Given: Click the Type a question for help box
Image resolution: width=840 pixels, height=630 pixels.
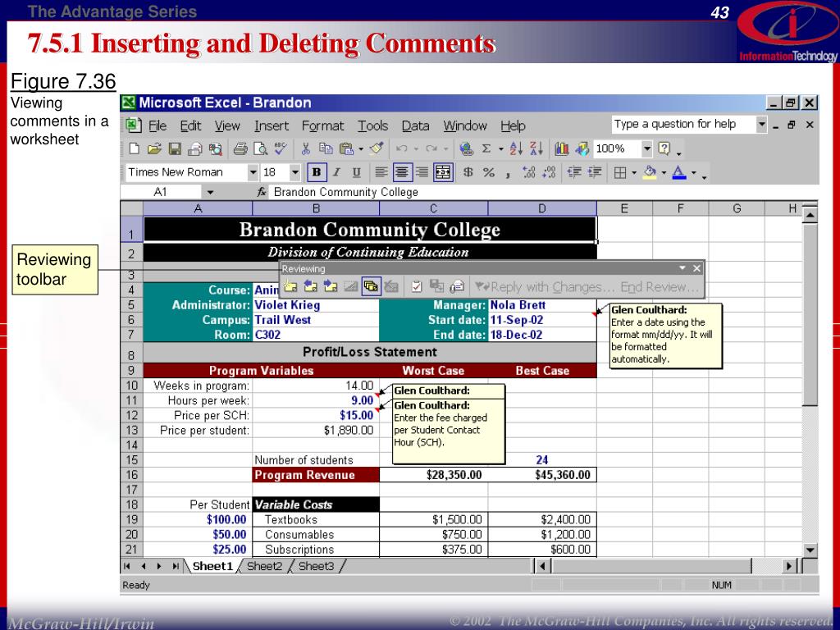Looking at the screenshot, I should (x=683, y=125).
